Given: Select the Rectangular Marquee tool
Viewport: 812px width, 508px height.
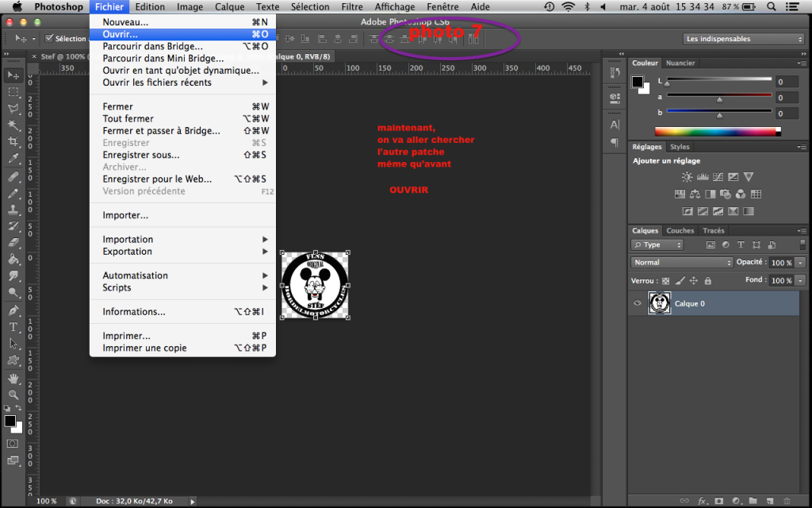Looking at the screenshot, I should 13,92.
